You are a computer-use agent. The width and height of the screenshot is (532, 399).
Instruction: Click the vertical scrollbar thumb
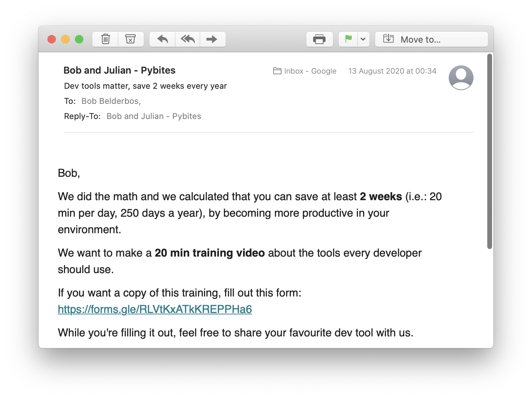coord(490,151)
